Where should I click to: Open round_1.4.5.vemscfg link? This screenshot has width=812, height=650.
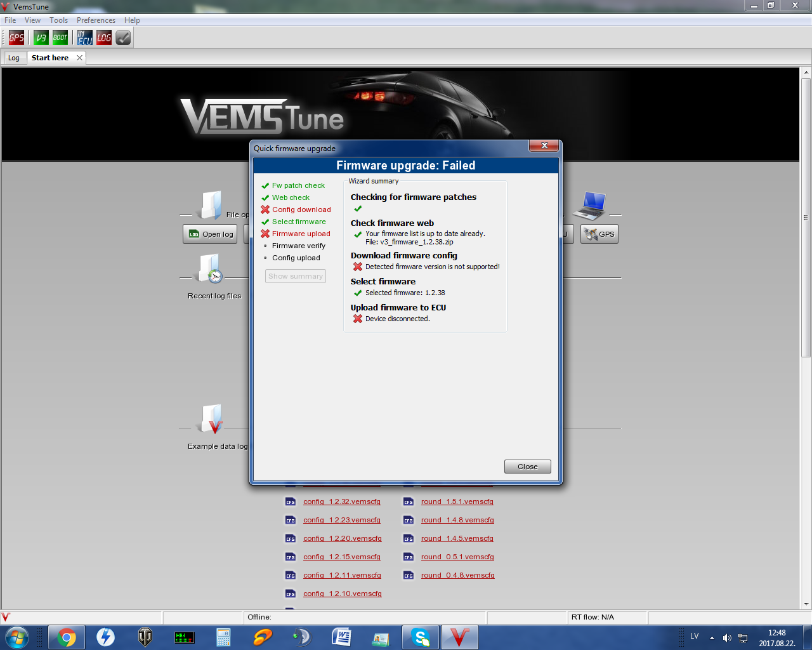[x=457, y=538]
